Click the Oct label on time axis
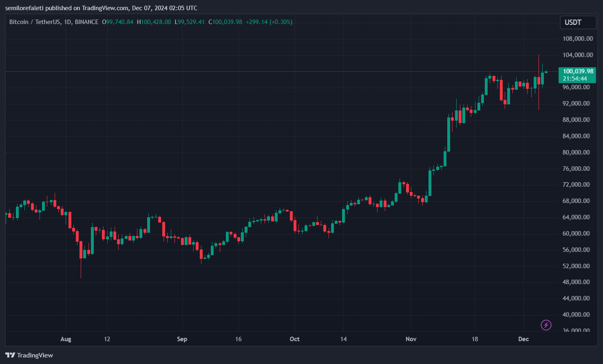603x364 pixels. pyautogui.click(x=294, y=339)
